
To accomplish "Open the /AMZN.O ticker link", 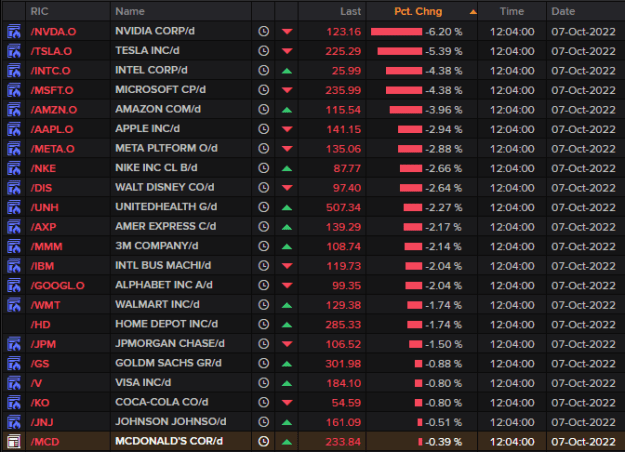I will (x=54, y=110).
